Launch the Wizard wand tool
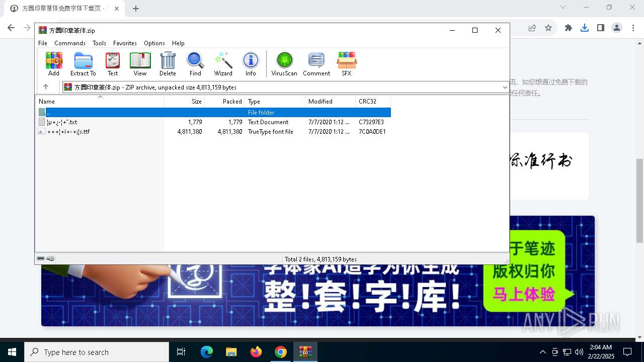This screenshot has width=644, height=362. 223,64
